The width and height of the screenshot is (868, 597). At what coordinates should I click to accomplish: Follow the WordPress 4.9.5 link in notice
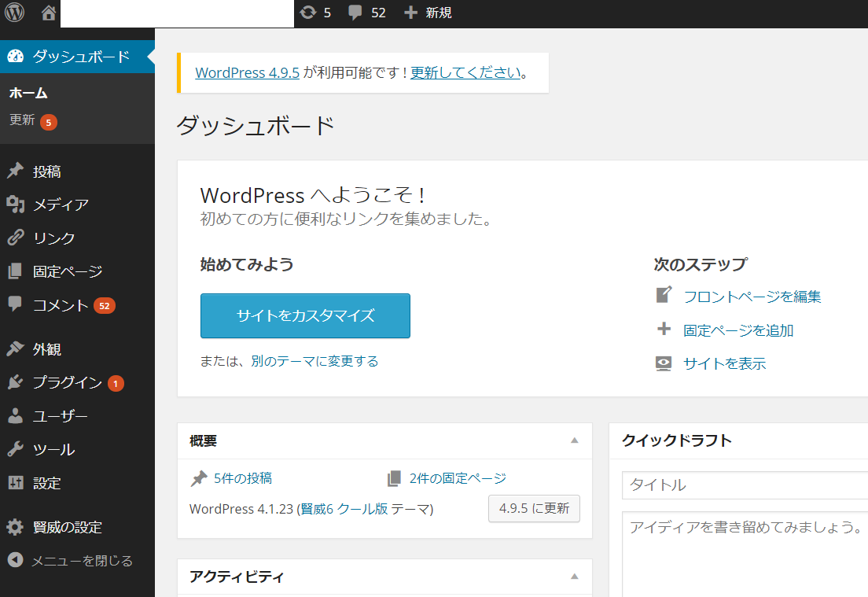coord(248,72)
